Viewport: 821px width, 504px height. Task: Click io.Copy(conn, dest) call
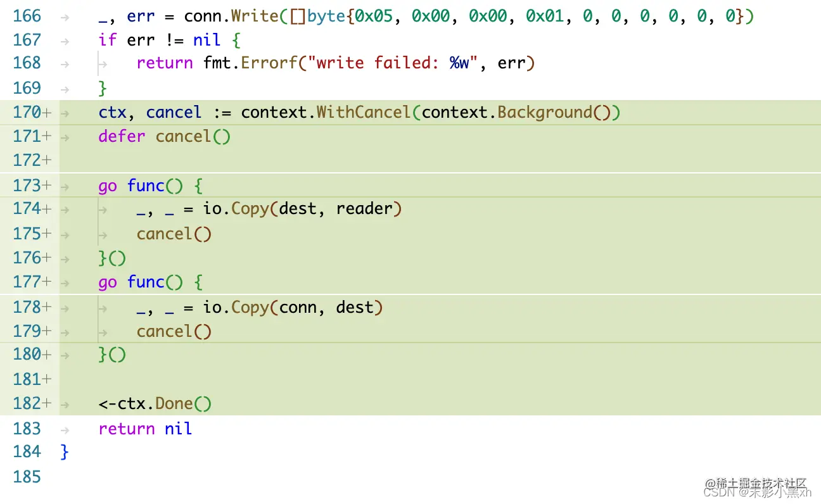point(293,307)
